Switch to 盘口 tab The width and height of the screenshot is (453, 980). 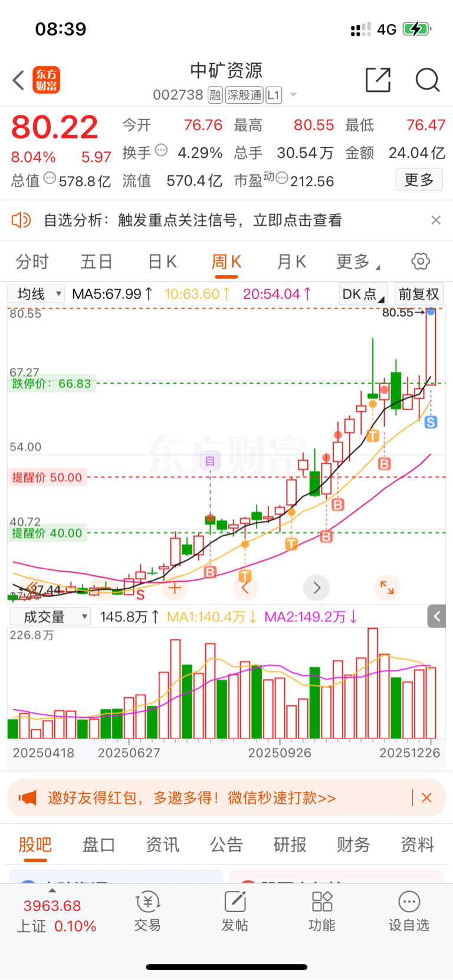click(99, 844)
